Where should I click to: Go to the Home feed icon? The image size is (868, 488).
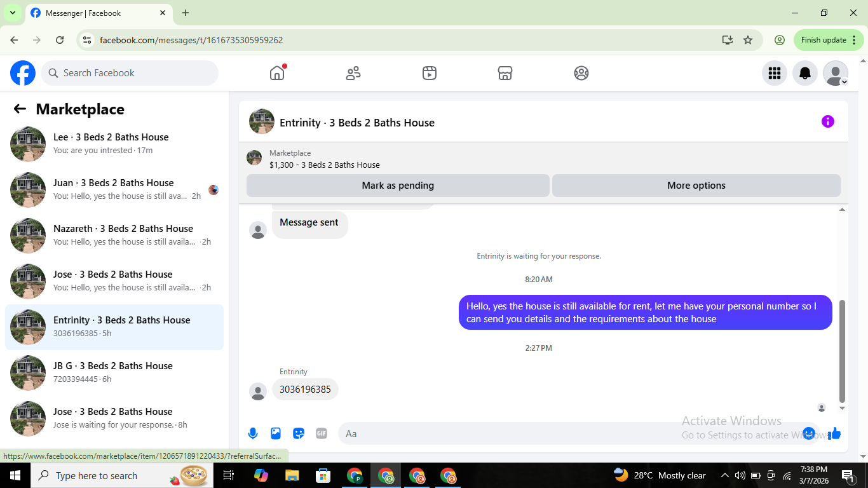click(277, 73)
